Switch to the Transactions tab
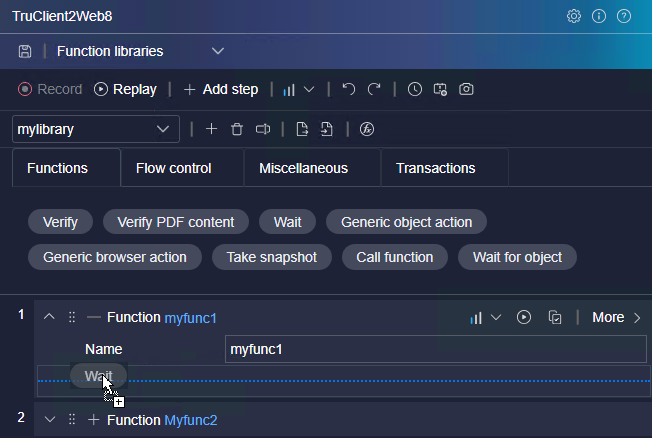652x438 pixels. [435, 168]
